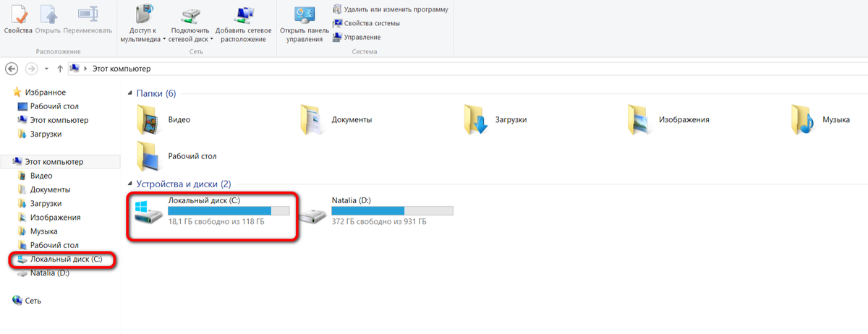Click the text 18,1 ГБ свободно из 118 ГБ

click(x=216, y=222)
